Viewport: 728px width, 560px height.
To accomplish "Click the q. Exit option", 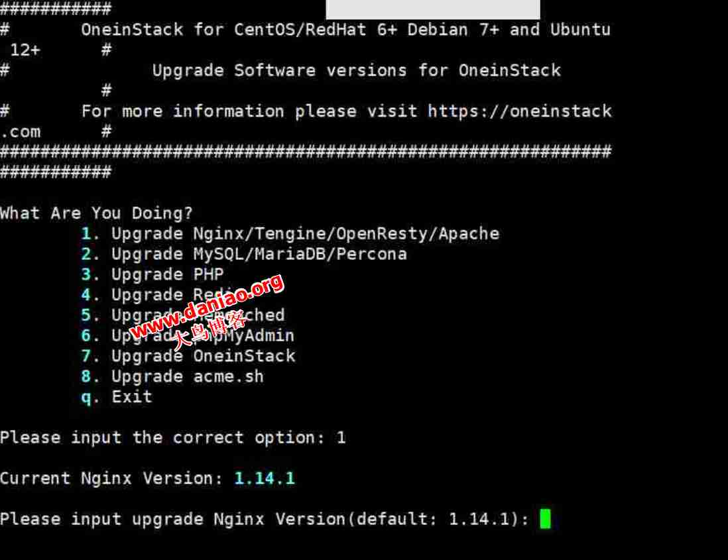I will pyautogui.click(x=117, y=397).
